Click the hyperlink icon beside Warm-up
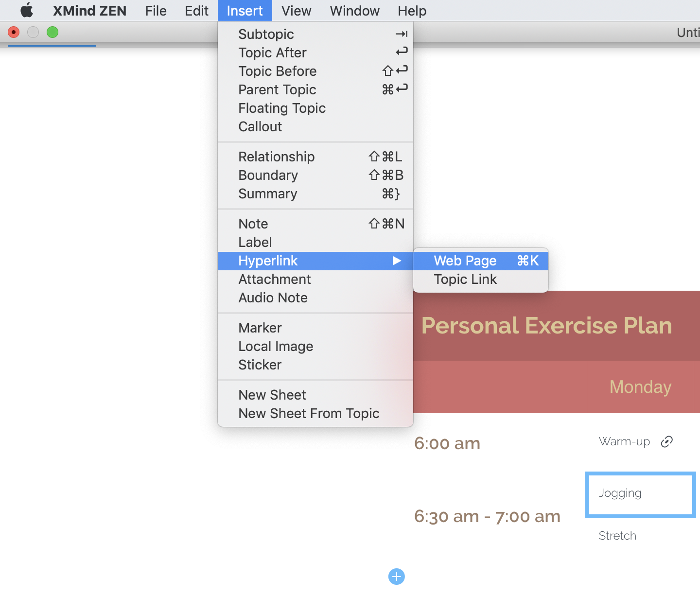 coord(667,441)
